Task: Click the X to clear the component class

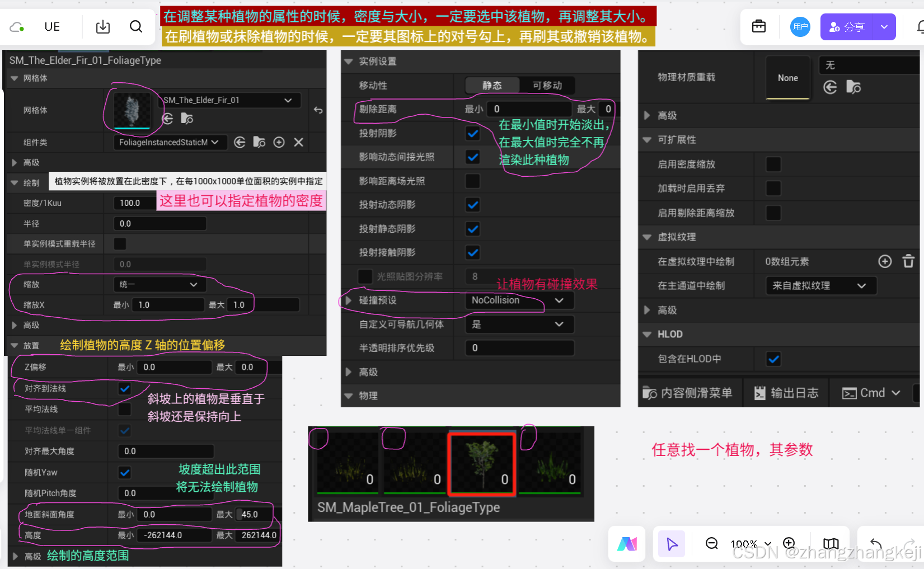Action: click(x=298, y=142)
